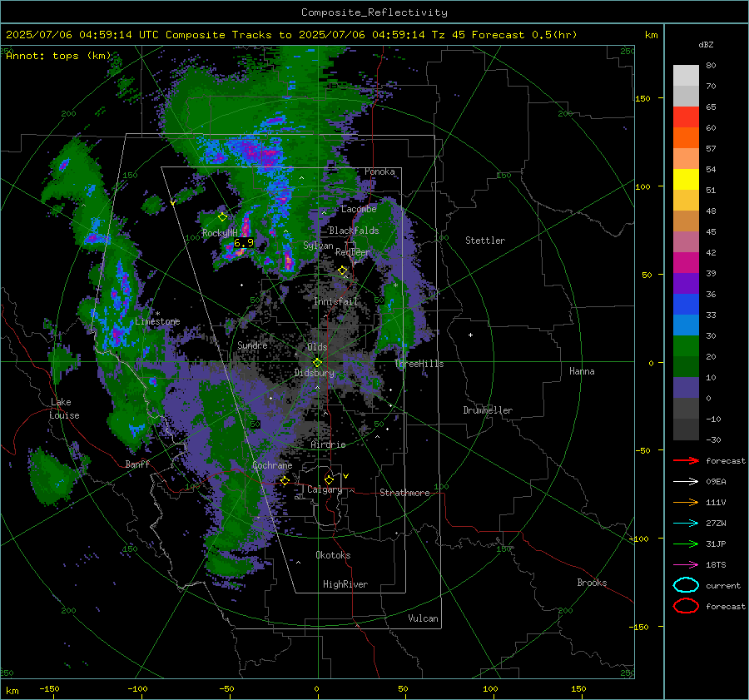Click the Forecast 0.5(hr) text
749x700 pixels.
[524, 35]
